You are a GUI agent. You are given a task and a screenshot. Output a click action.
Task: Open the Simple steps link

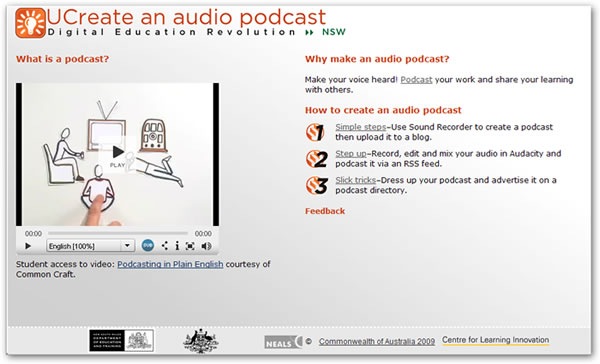[360, 127]
